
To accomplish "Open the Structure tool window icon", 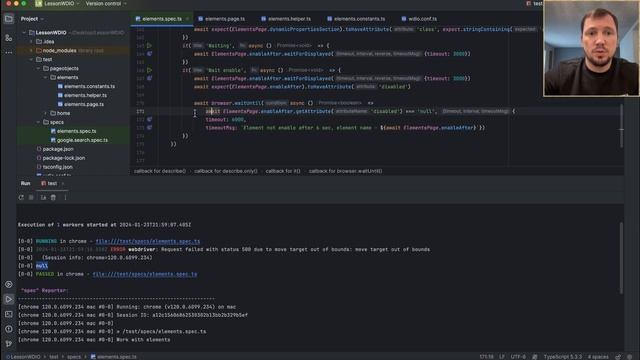I will click(9, 38).
